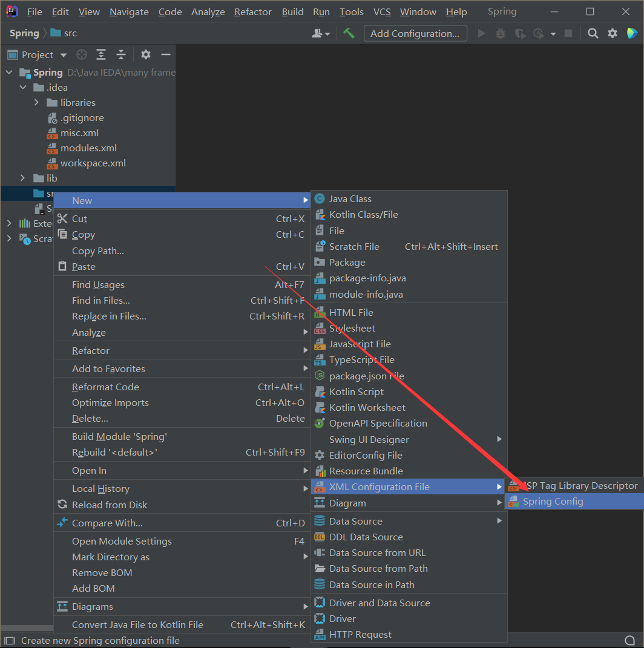644x648 pixels.
Task: Choose Stylesheet in New submenu
Action: pos(409,328)
